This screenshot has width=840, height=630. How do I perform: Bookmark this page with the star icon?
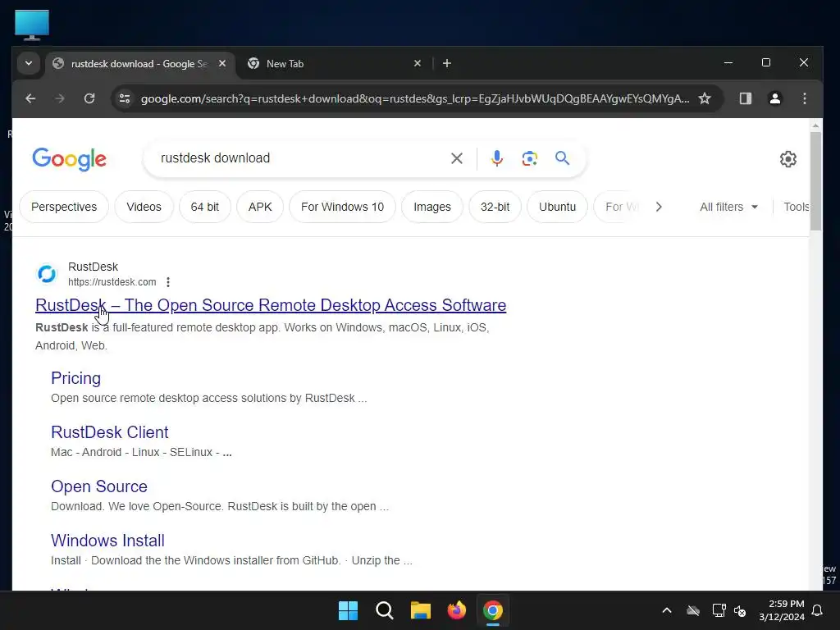click(705, 98)
